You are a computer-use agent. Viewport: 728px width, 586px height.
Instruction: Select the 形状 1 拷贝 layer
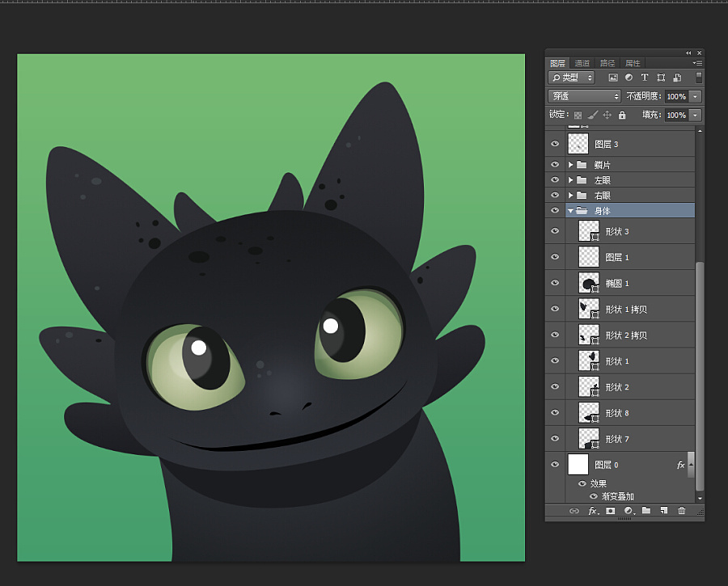point(630,309)
